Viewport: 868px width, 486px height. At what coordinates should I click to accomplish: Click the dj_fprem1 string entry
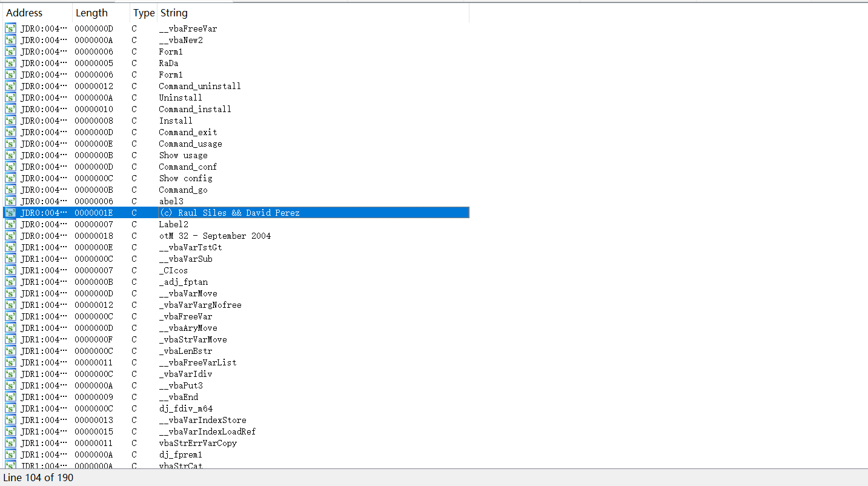pos(181,454)
